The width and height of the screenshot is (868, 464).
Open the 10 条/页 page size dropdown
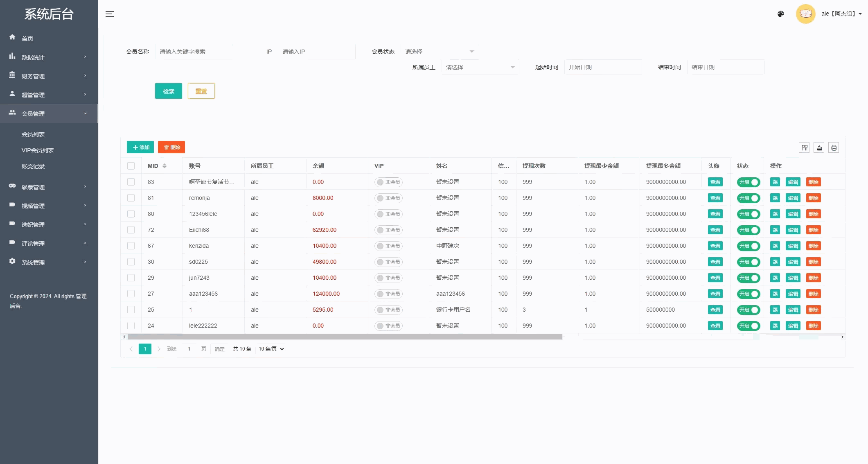pyautogui.click(x=271, y=349)
